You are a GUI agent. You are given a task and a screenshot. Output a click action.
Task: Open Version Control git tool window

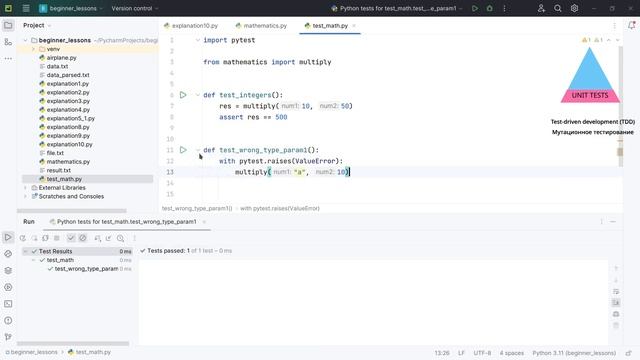(x=8, y=337)
